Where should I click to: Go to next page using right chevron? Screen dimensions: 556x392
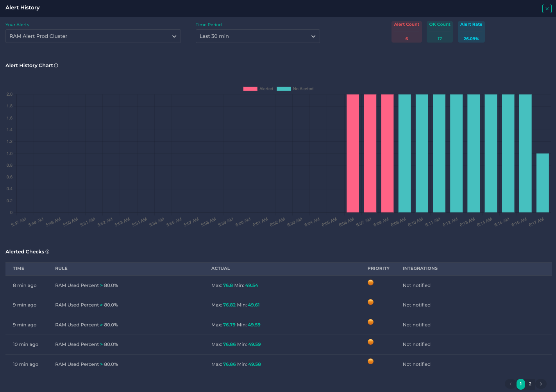coord(541,384)
